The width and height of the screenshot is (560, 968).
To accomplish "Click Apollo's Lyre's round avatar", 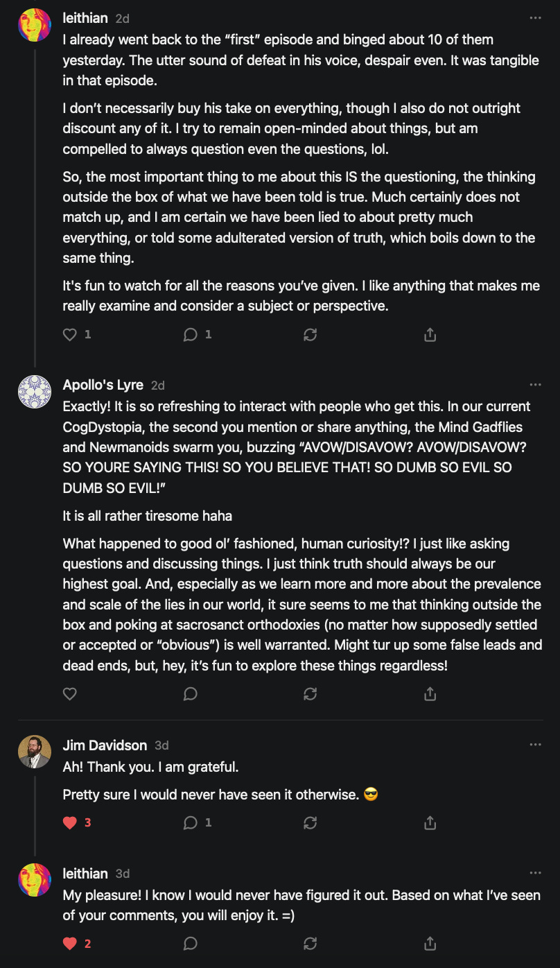I will (x=35, y=392).
